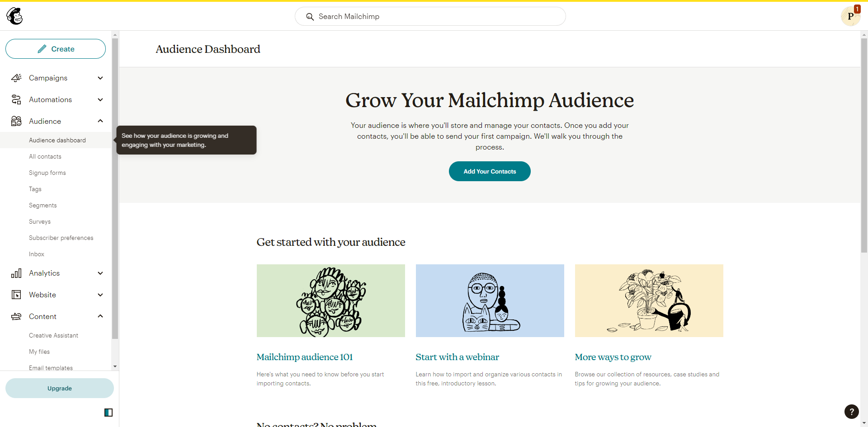Viewport: 868px width, 427px height.
Task: Click the Audience people icon
Action: tap(16, 121)
